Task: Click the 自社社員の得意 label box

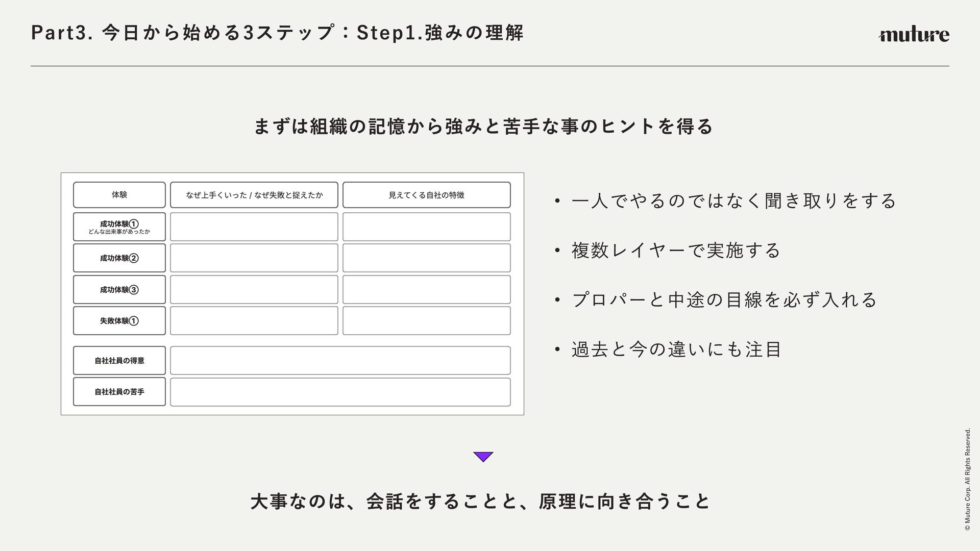Action: [x=119, y=361]
